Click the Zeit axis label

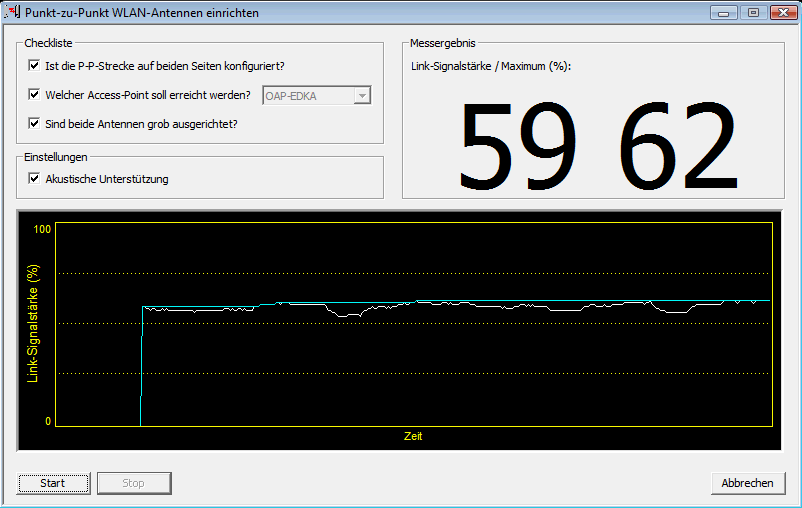[x=413, y=436]
